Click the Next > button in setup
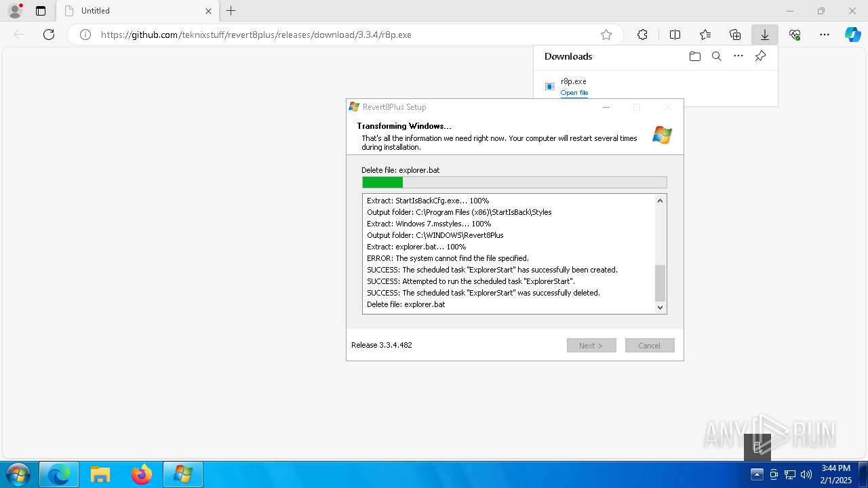Image resolution: width=868 pixels, height=488 pixels. click(x=591, y=346)
